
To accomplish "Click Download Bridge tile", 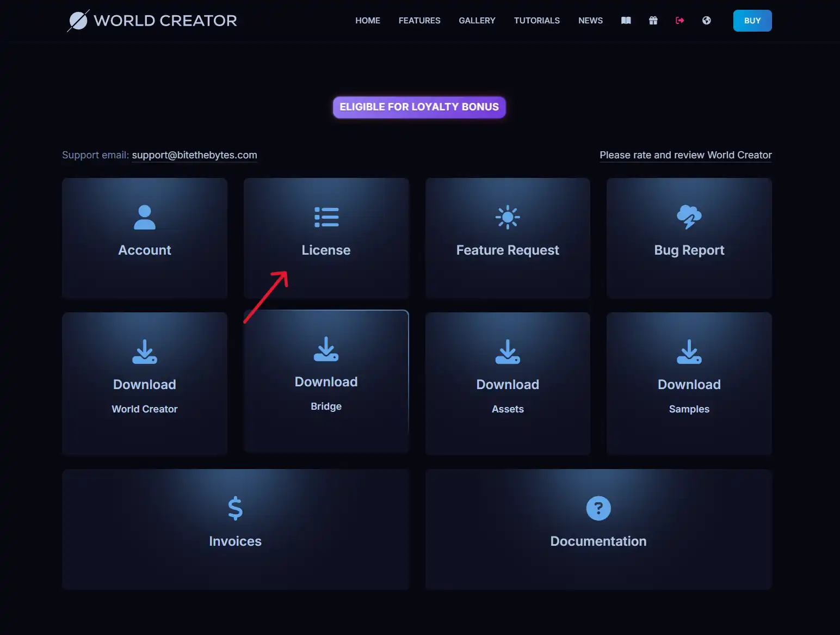I will click(326, 381).
